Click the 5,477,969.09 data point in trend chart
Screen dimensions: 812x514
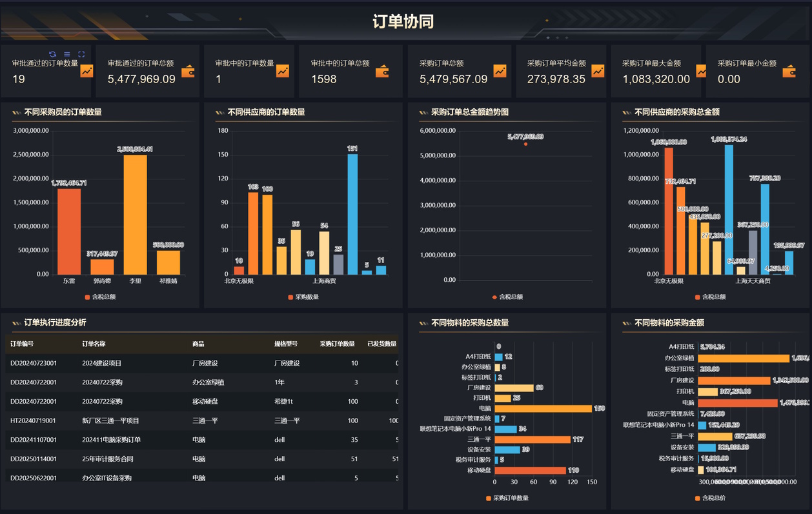click(x=525, y=144)
